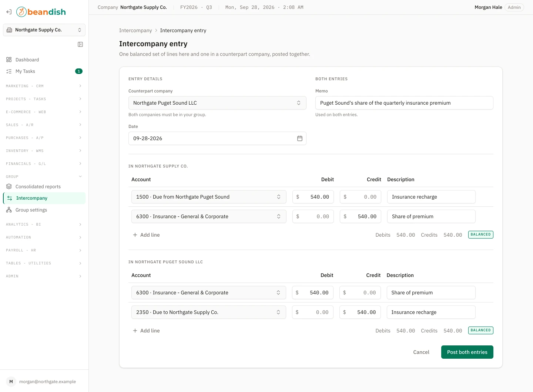Collapse the Group section

[x=44, y=176]
